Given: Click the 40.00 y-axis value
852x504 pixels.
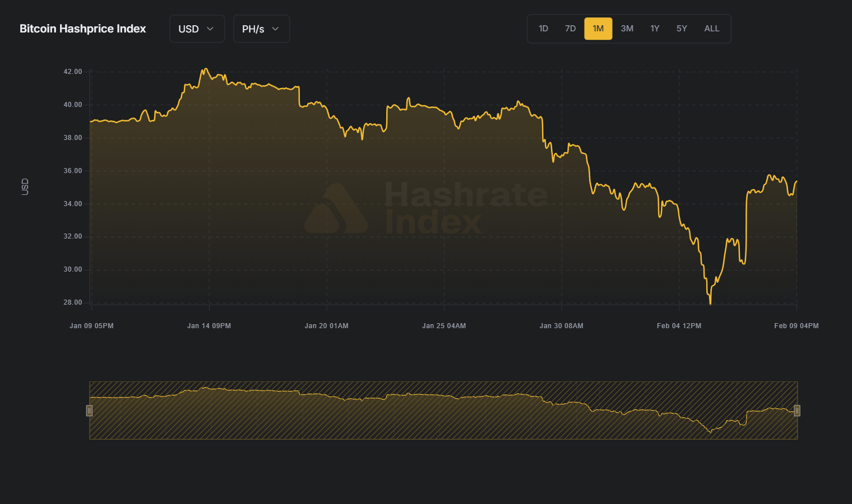Looking at the screenshot, I should tap(73, 105).
